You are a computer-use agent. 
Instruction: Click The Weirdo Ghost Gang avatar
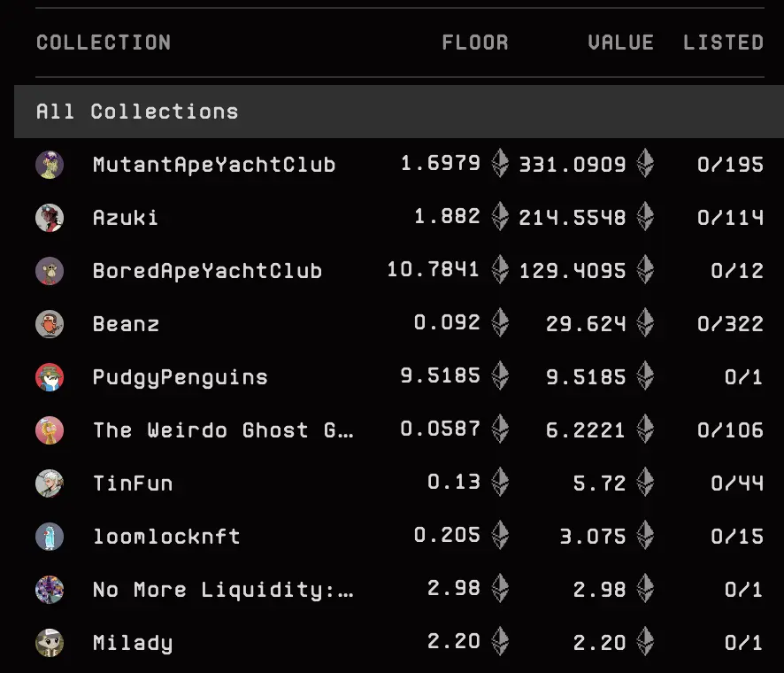coord(50,430)
